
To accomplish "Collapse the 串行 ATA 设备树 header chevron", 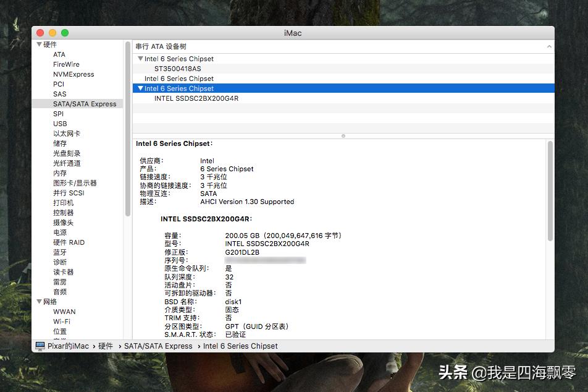I will pos(549,46).
